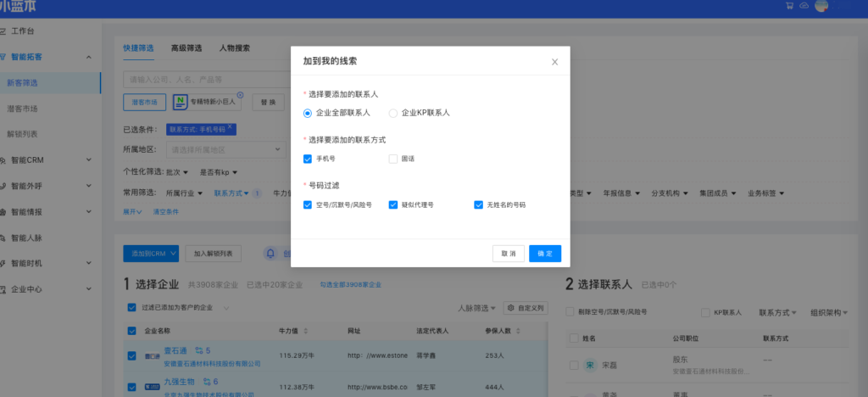This screenshot has width=868, height=397.
Task: Select the 企业全部联系人 radio option
Action: click(308, 112)
